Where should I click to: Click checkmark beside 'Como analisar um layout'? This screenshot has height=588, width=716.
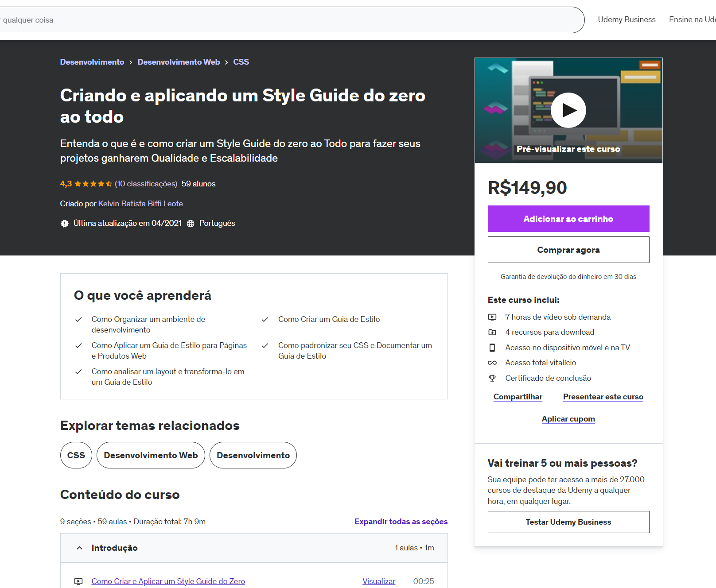(x=78, y=371)
